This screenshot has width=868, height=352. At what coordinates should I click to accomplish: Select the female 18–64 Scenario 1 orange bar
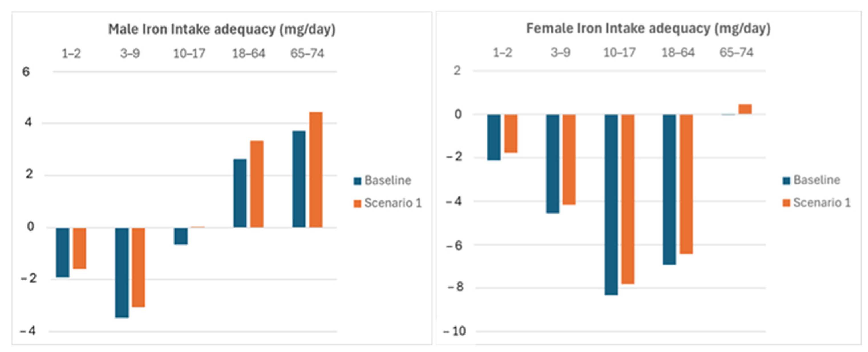[x=686, y=184]
